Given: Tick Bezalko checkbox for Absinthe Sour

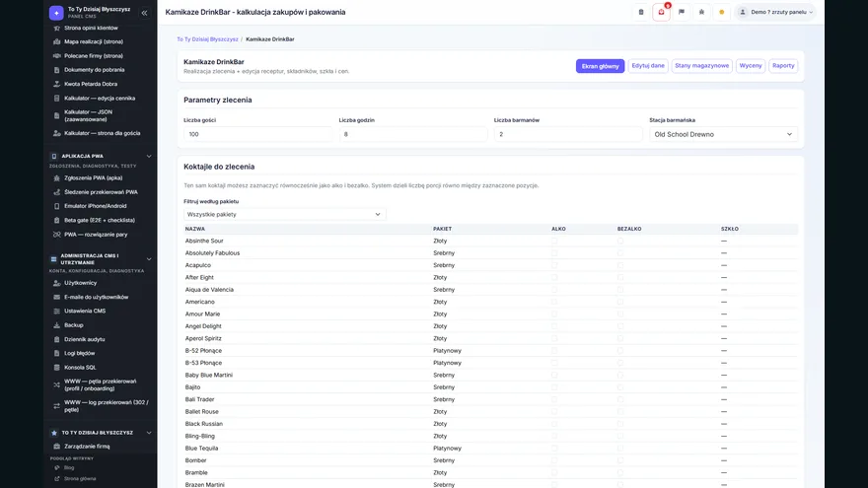Looking at the screenshot, I should 620,241.
